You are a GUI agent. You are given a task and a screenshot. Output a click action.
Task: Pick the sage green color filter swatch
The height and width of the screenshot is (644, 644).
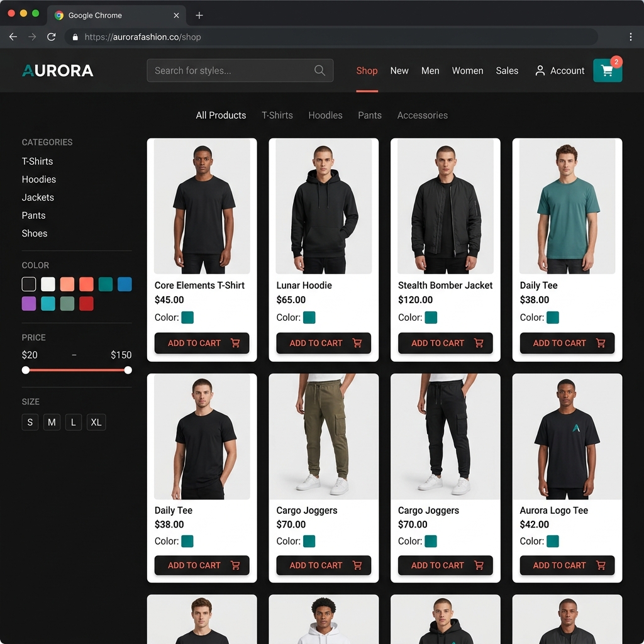67,304
